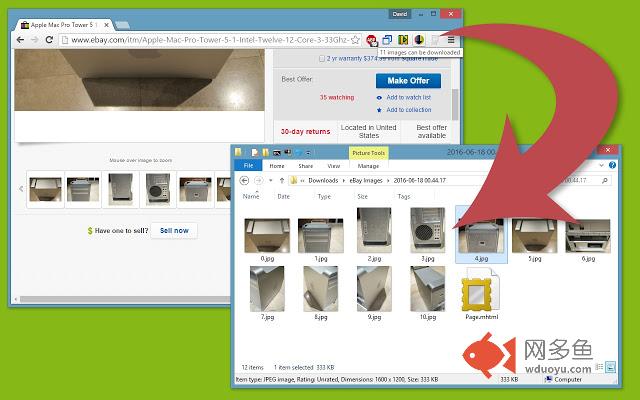
Task: Select the fourth eBay gallery thumbnail with fan grille
Action: coord(158,189)
